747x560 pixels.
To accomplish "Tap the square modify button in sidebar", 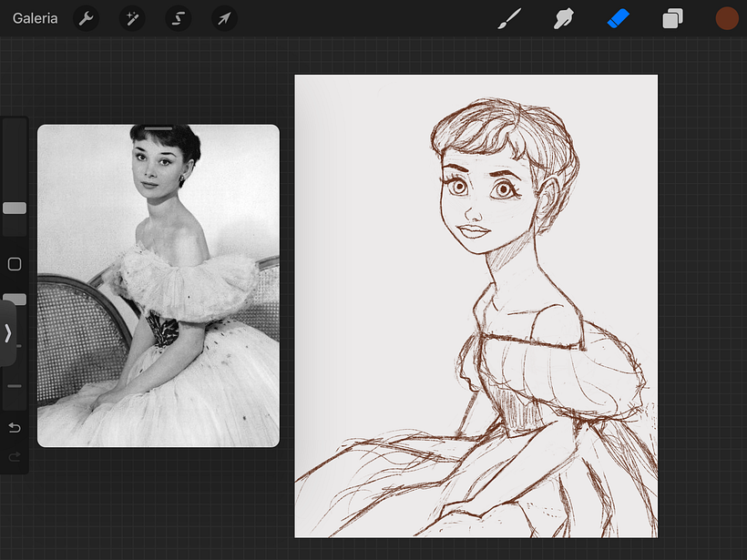I will click(x=15, y=264).
